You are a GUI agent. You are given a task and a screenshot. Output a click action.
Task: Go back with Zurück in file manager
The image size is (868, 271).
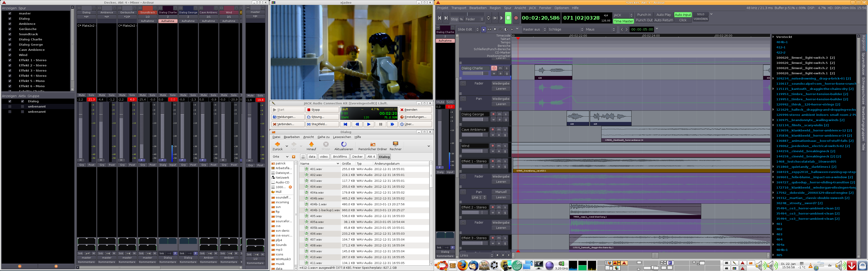coord(278,146)
